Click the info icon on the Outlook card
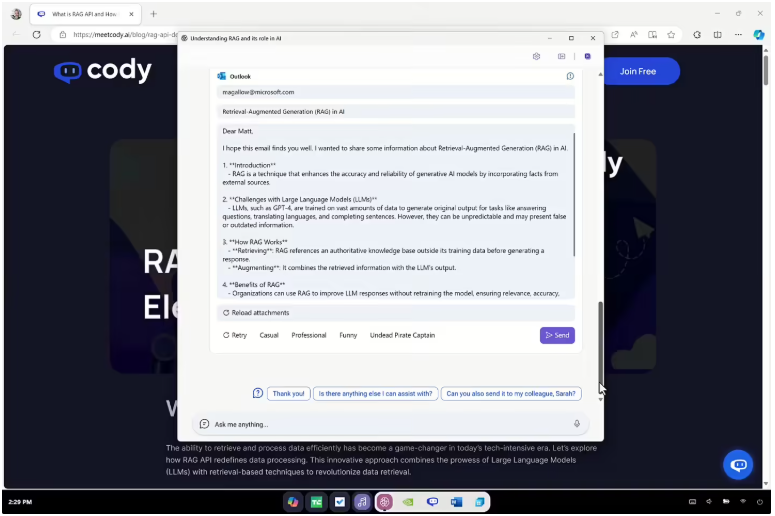 570,76
